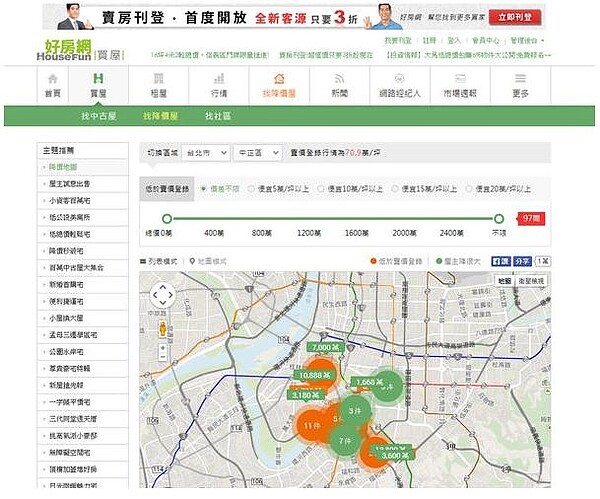Toggle the 低於實價登錄 orange legend filter
Image resolution: width=600 pixels, height=499 pixels.
[396, 261]
